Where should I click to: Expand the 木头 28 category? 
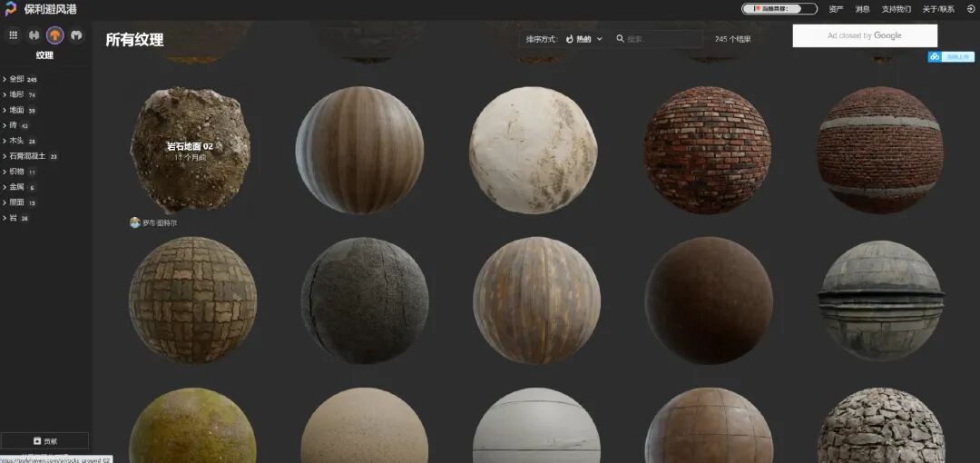pyautogui.click(x=19, y=141)
